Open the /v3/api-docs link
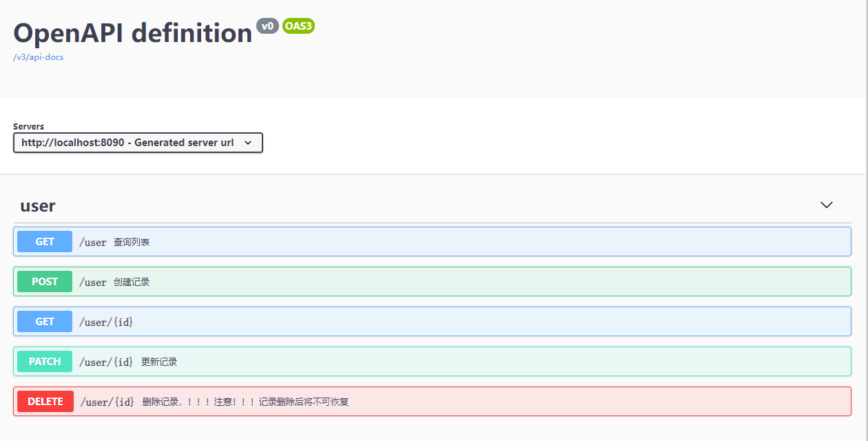The image size is (868, 441). (39, 57)
